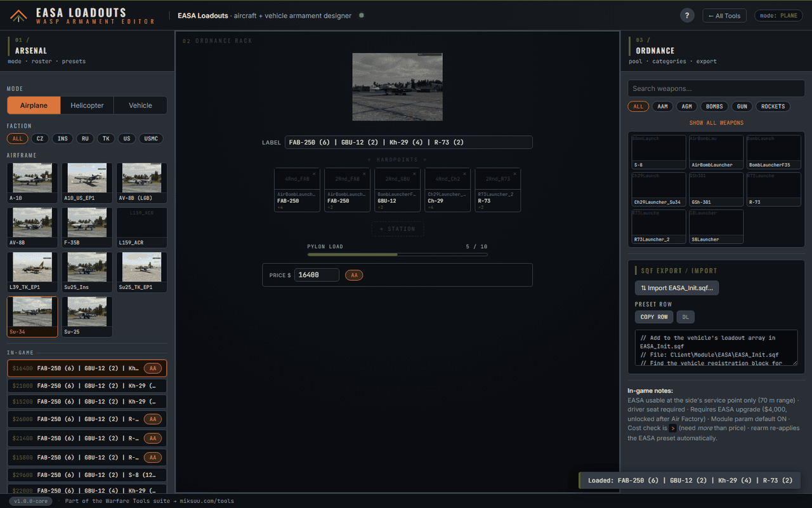Click Import EASA_Init.sqf button
This screenshot has height=508, width=812.
(676, 288)
